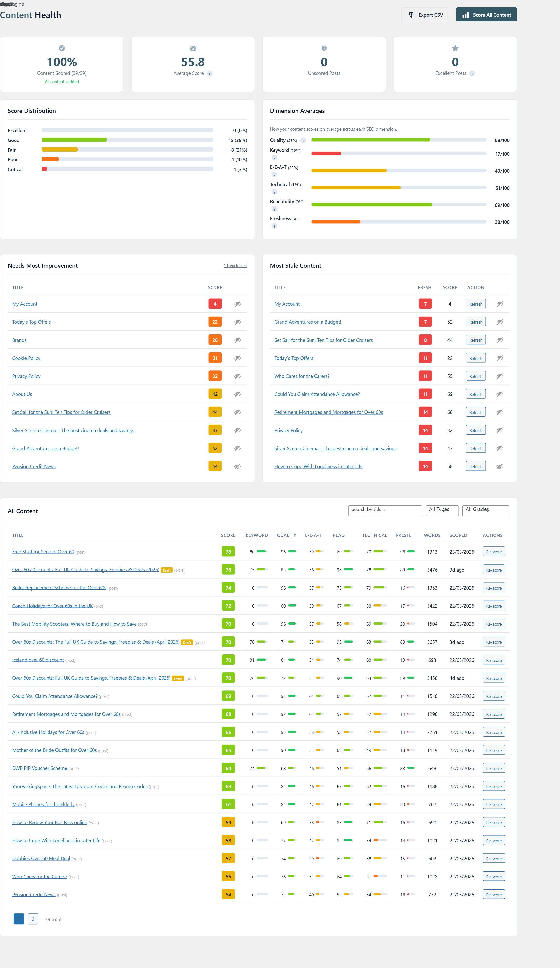
Task: Click the gauge icon above the 55.8 score
Action: (x=193, y=48)
